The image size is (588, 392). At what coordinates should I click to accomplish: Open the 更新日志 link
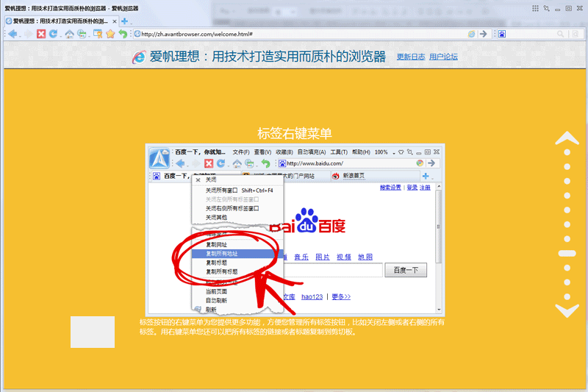pyautogui.click(x=411, y=57)
